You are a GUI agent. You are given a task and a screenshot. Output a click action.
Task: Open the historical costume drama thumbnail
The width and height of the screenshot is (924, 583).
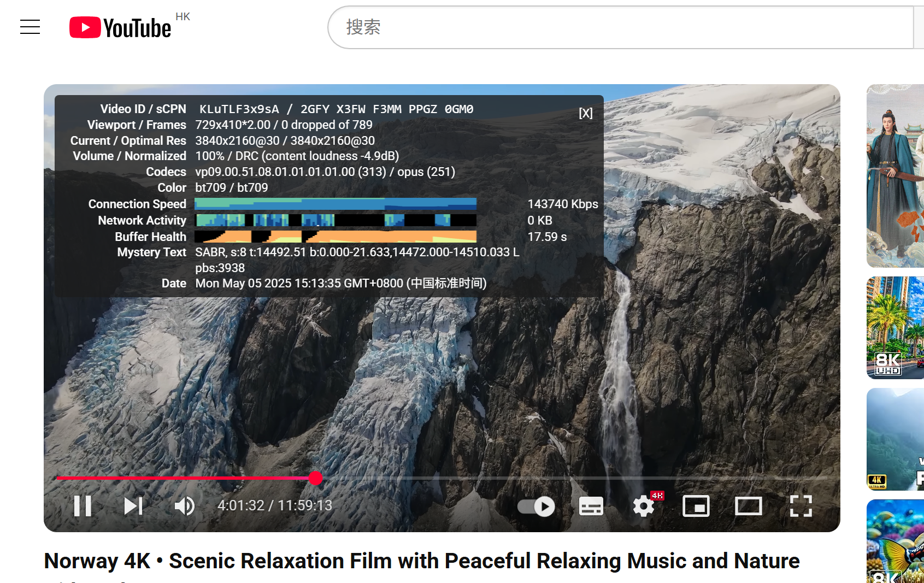(x=895, y=176)
